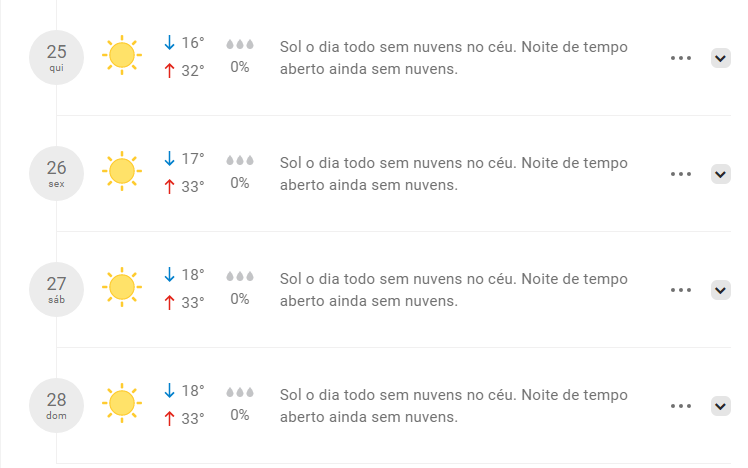The width and height of the screenshot is (748, 468).
Task: Select the 27 sáb date circle
Action: click(x=57, y=288)
